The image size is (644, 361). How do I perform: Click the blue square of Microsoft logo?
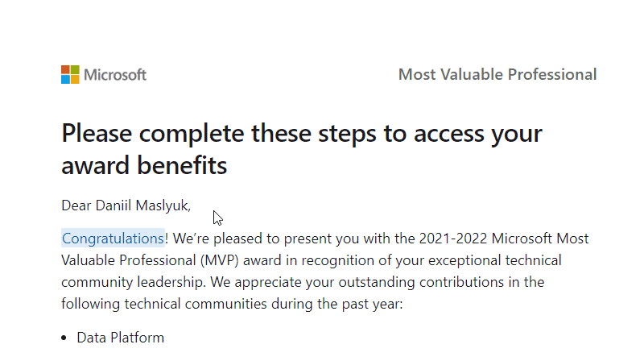click(x=65, y=79)
